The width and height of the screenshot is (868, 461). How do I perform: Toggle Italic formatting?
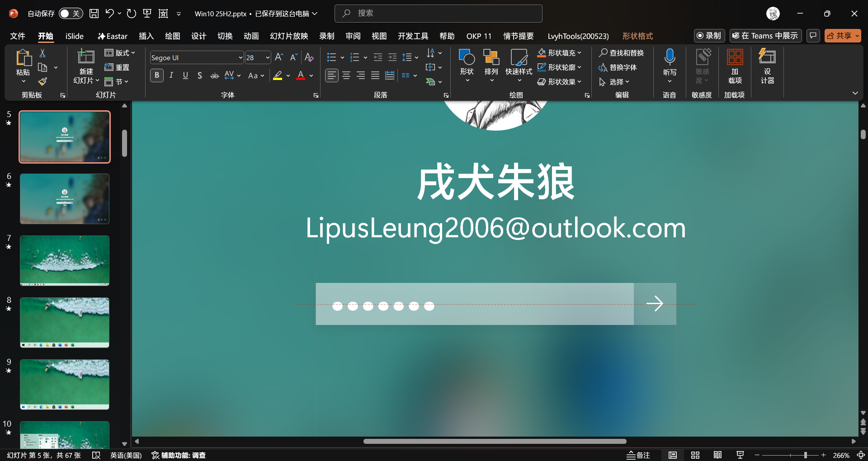tap(171, 75)
